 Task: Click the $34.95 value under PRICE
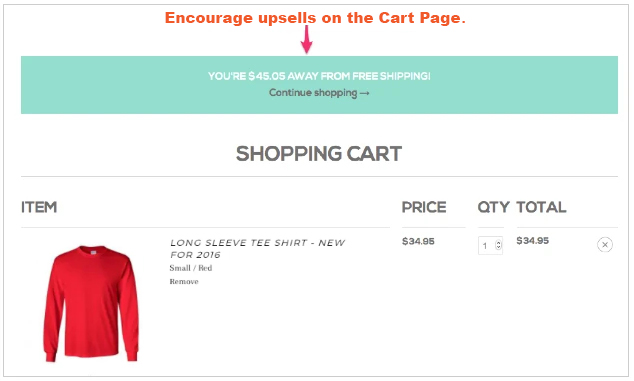418,241
